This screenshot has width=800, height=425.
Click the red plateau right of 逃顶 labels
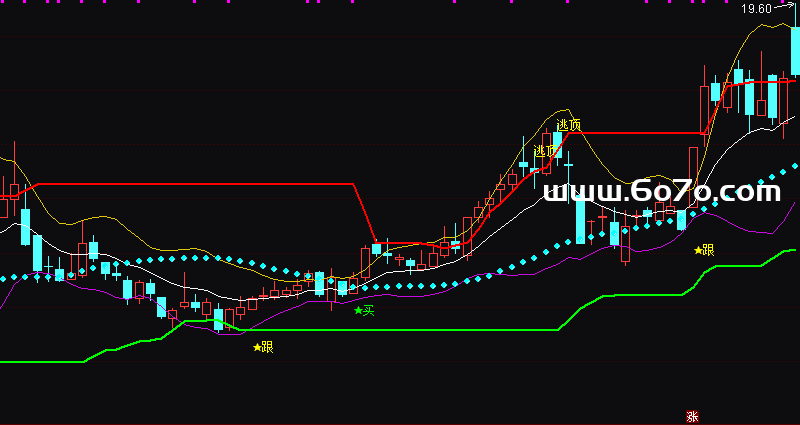point(640,132)
